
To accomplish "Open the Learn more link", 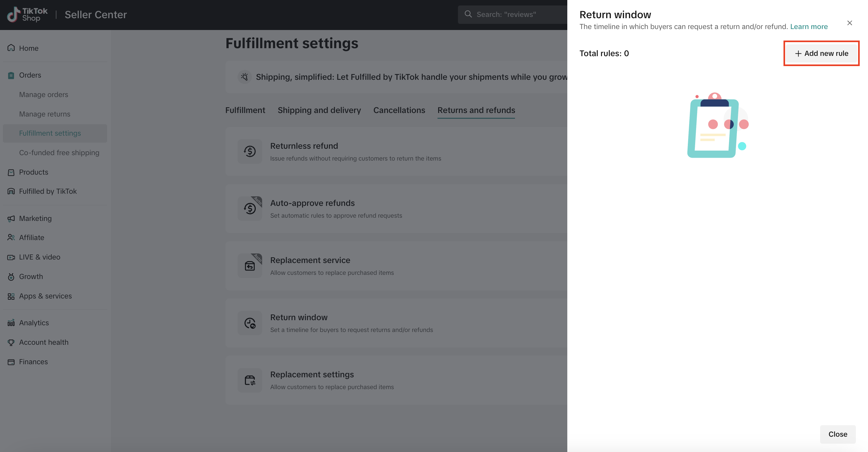I will click(x=809, y=26).
